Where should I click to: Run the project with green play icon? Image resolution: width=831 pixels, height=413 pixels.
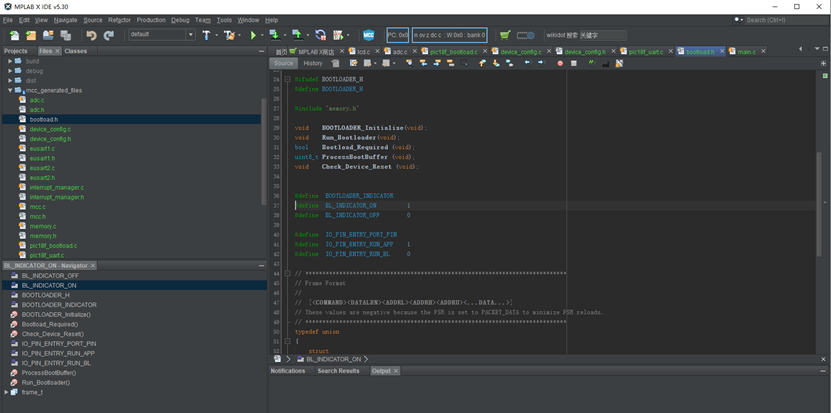coord(253,35)
